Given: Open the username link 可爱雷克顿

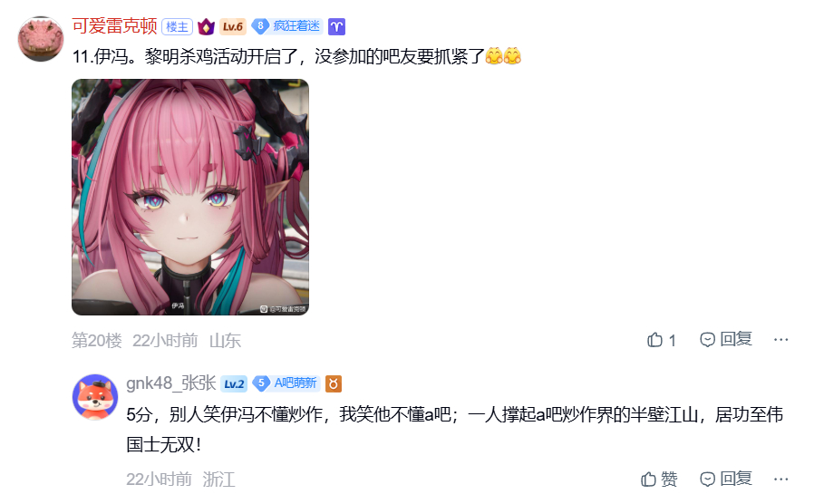Looking at the screenshot, I should pyautogui.click(x=114, y=25).
